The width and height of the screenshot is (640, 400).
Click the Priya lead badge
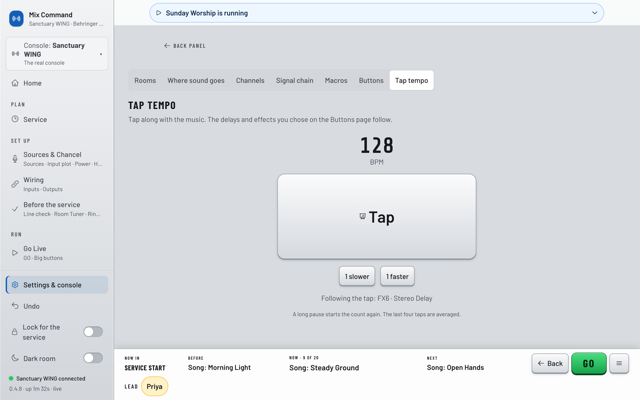point(154,387)
